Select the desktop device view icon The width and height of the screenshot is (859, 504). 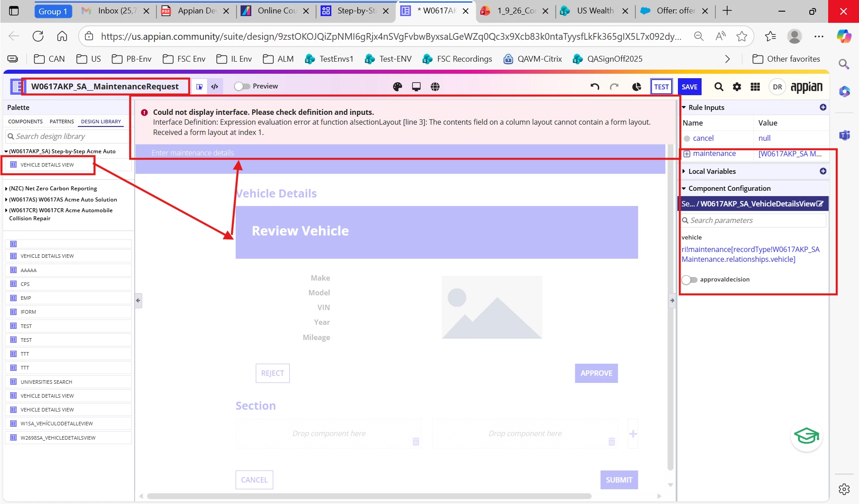pos(416,87)
